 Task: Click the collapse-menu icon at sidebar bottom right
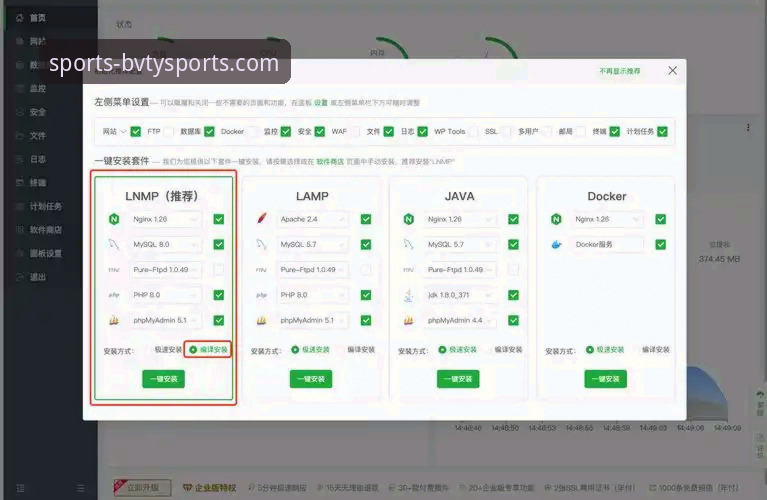pyautogui.click(x=81, y=488)
